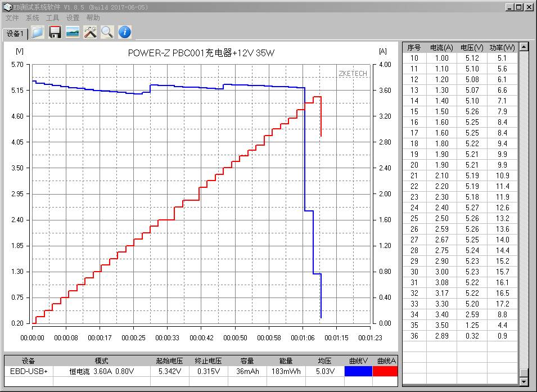Click the 起始电压 column header
537x392 pixels.
pos(169,361)
